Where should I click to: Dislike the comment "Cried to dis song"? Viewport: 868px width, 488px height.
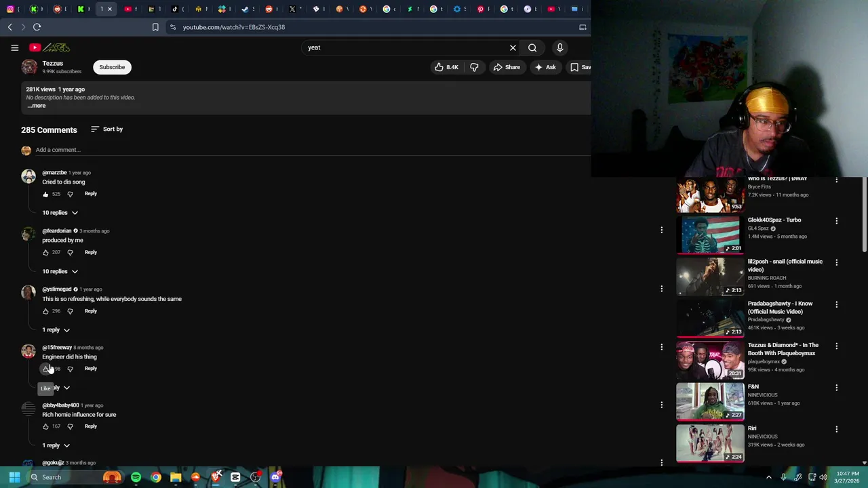point(70,195)
